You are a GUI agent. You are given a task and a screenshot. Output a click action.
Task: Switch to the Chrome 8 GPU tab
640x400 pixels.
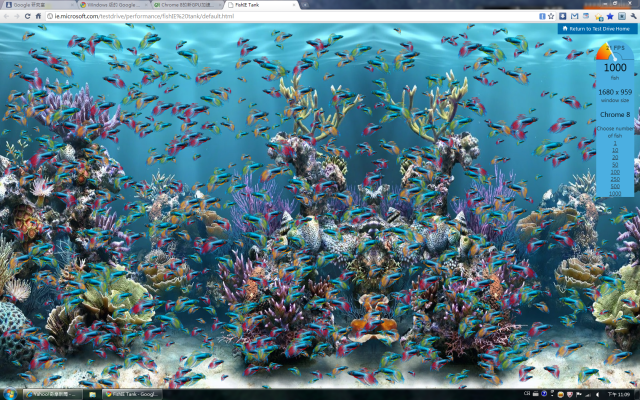(187, 5)
